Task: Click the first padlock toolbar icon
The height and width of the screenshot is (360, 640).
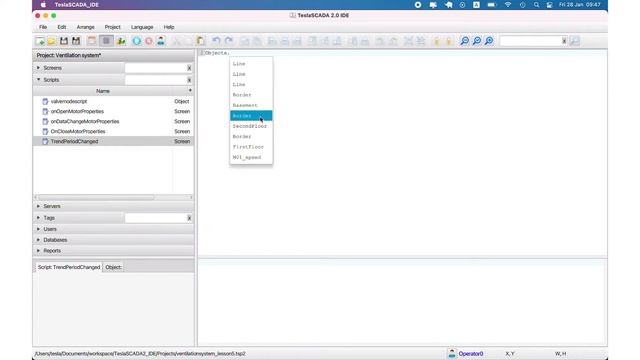Action: 436,41
